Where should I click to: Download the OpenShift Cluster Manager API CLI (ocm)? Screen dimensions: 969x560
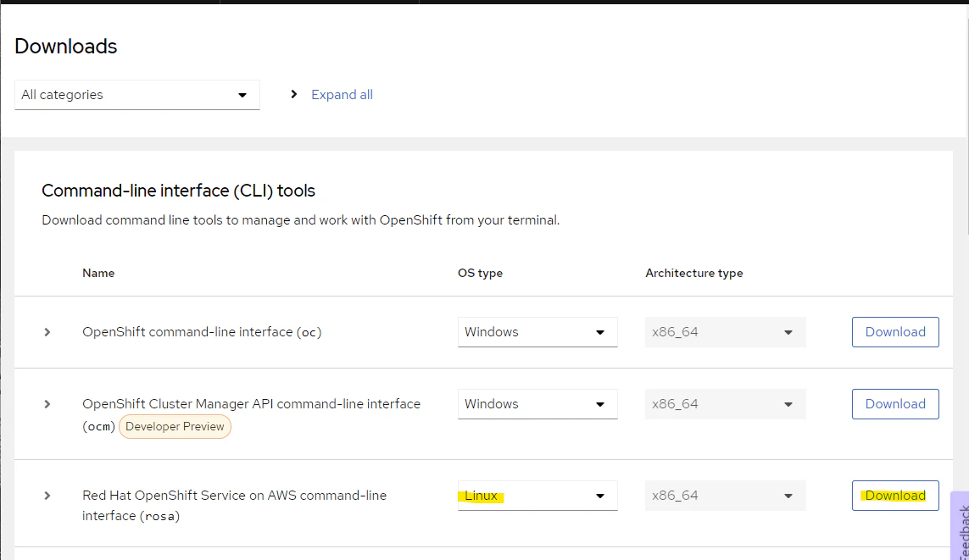pos(895,404)
